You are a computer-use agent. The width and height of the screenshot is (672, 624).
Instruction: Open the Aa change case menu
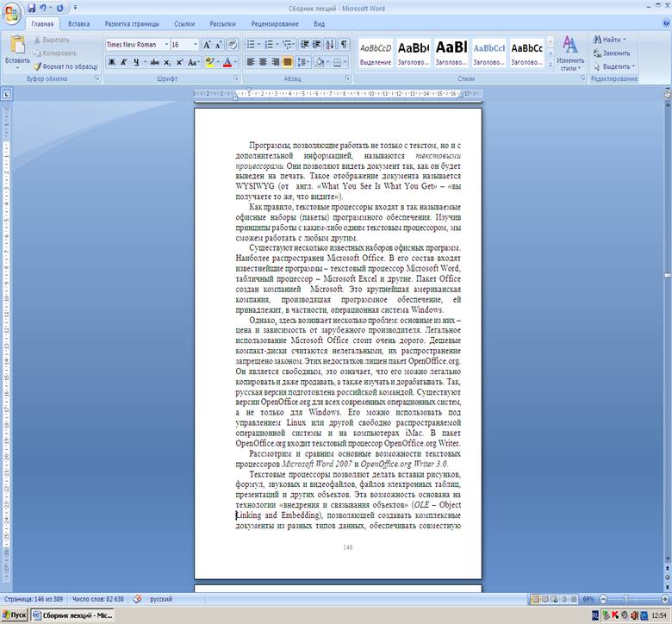(x=193, y=62)
